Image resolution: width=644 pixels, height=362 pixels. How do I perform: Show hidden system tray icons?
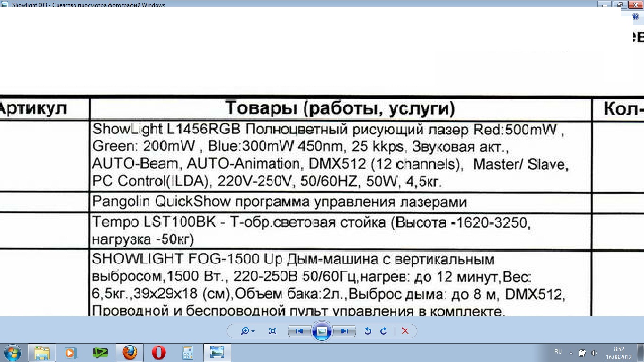[x=571, y=353]
